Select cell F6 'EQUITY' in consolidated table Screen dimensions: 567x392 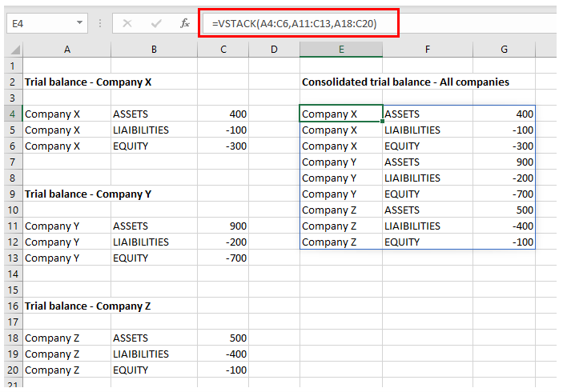tap(428, 146)
